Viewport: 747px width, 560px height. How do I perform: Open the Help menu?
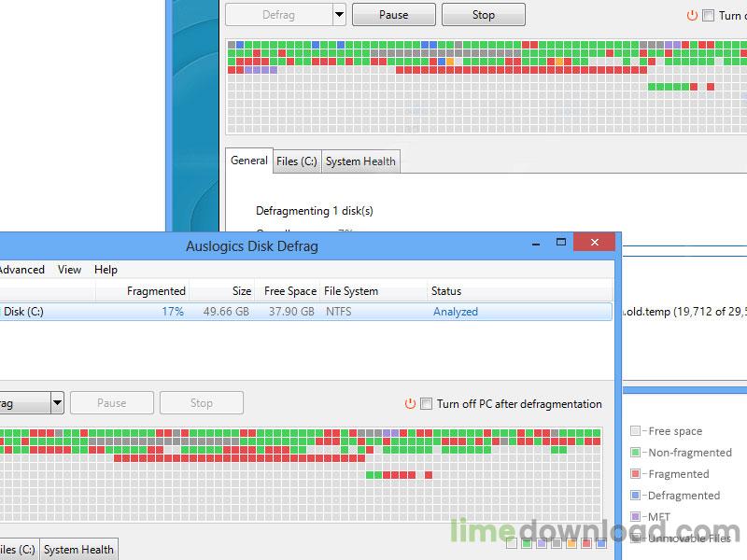tap(106, 270)
